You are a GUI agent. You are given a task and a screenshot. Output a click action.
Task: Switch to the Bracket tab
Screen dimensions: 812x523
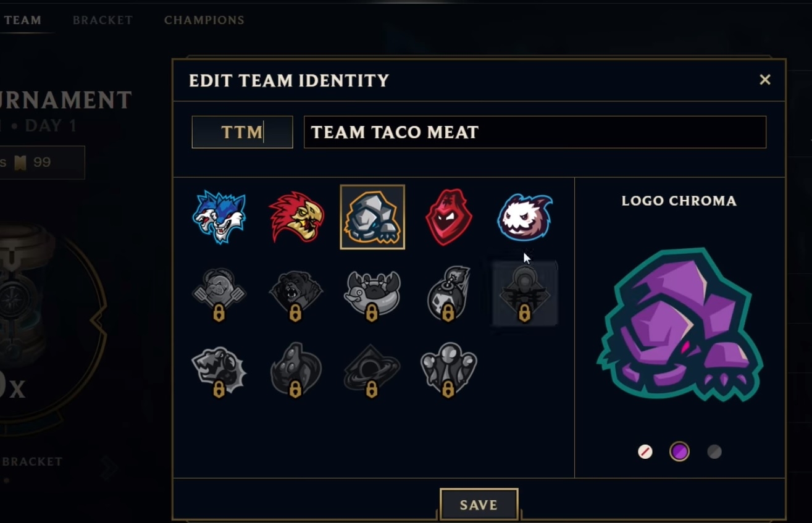[x=103, y=20]
